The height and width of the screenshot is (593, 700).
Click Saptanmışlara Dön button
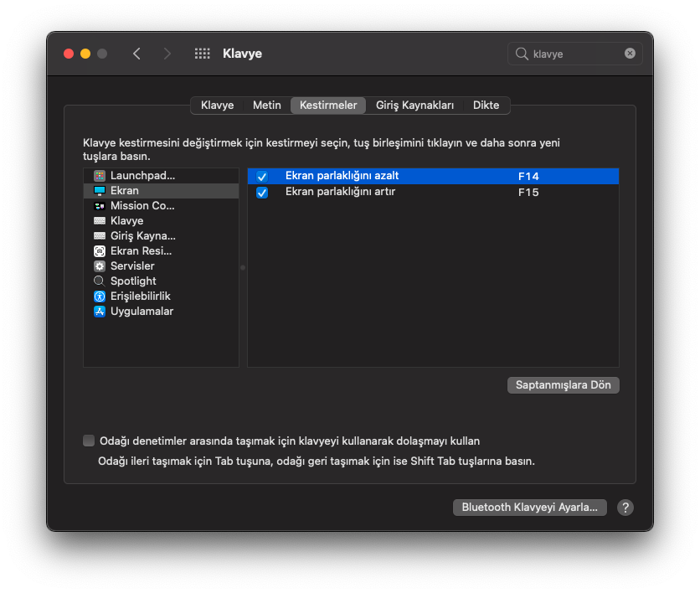[x=563, y=385]
